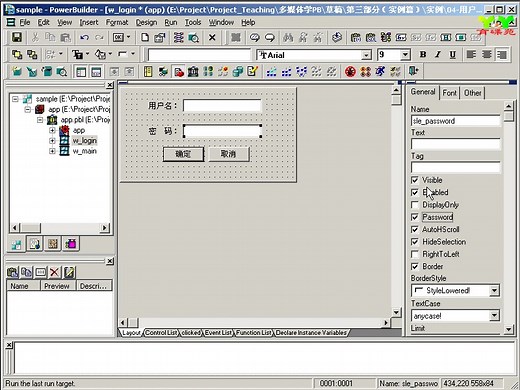Open the Design menu
The image size is (520, 390).
coord(146,22)
